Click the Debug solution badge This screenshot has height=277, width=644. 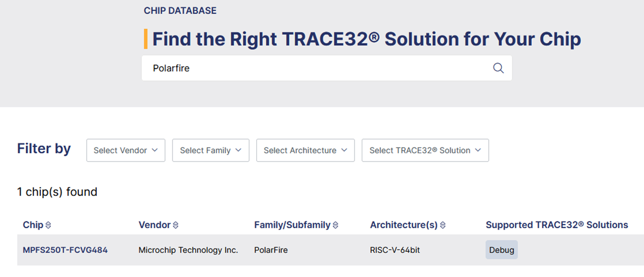(x=501, y=250)
